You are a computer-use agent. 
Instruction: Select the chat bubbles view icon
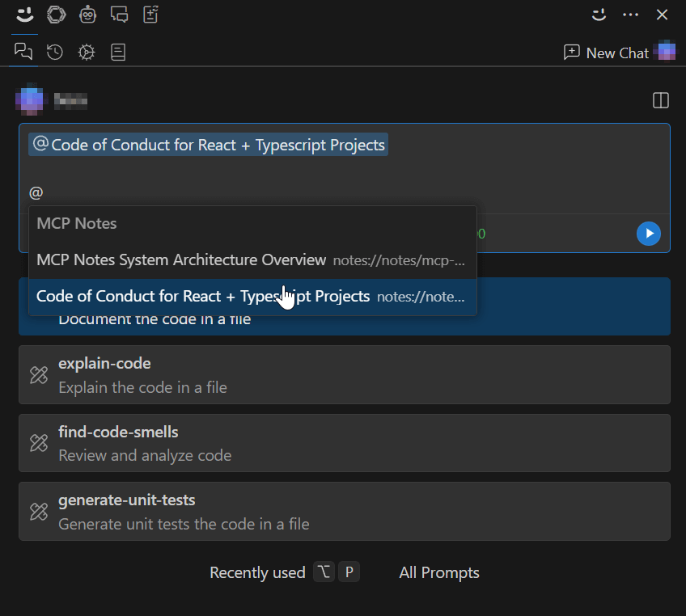(x=23, y=51)
